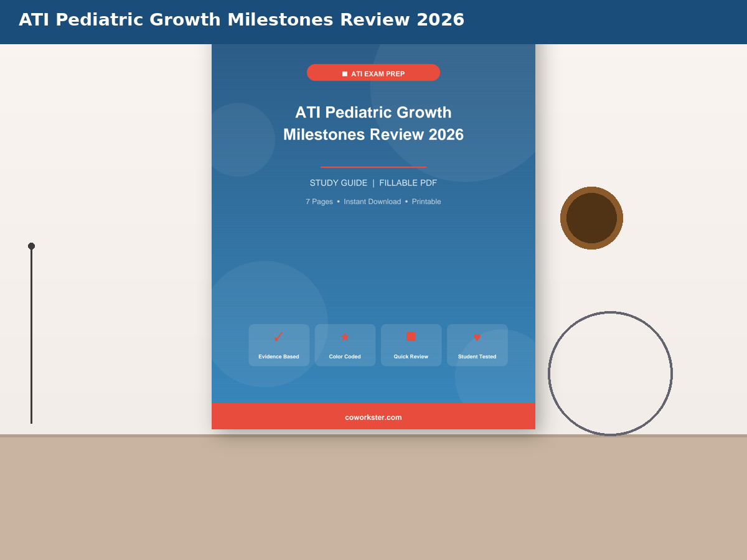
Task: Click the STUDY GUIDE | FILLABLE PDF text
Action: (x=374, y=183)
